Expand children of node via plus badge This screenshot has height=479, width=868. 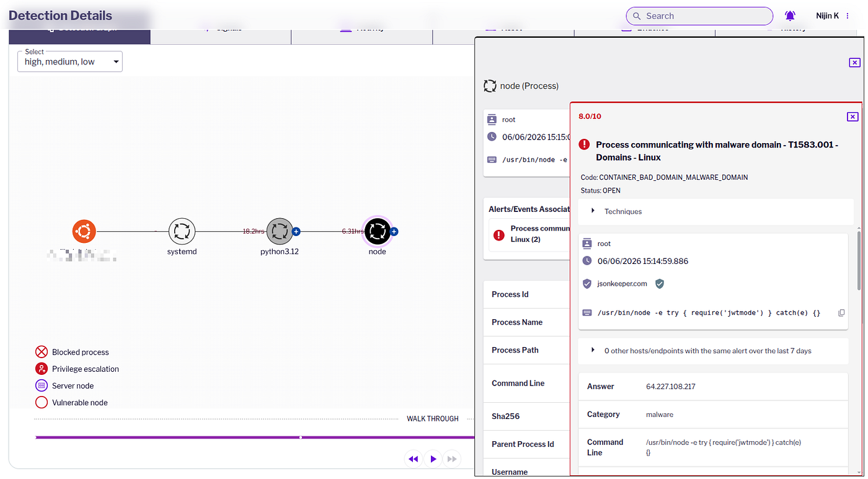point(394,232)
